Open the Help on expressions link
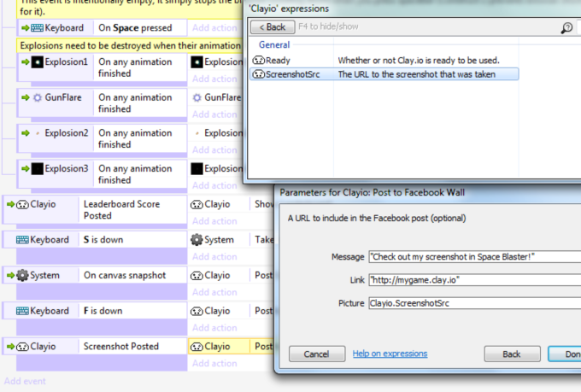This screenshot has width=581, height=392. point(390,354)
